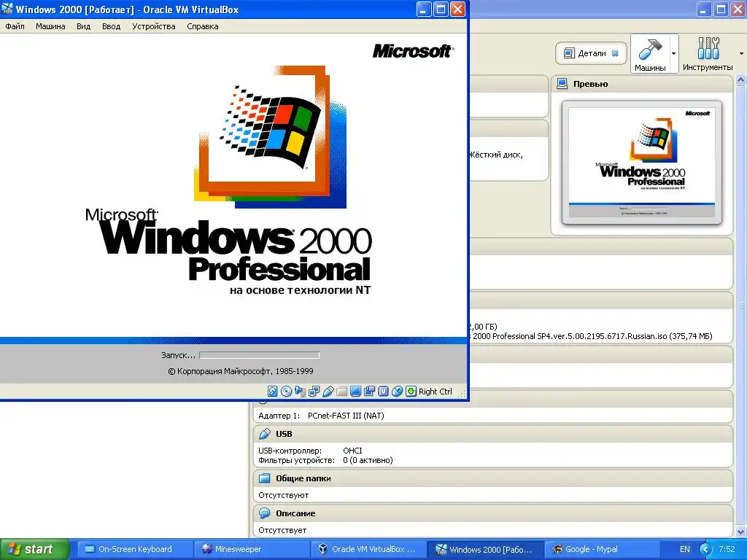Click the display settings status icon
The height and width of the screenshot is (560, 747).
[355, 392]
